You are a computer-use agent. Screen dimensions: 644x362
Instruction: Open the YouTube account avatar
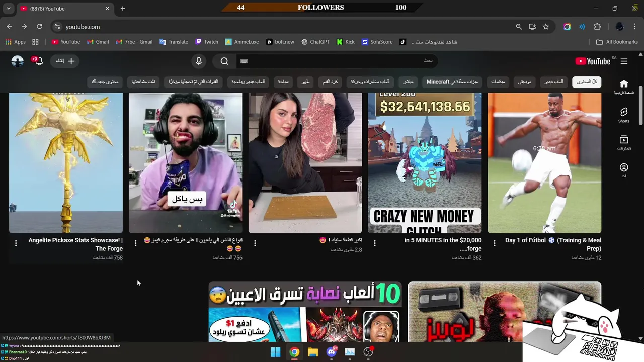tap(18, 61)
